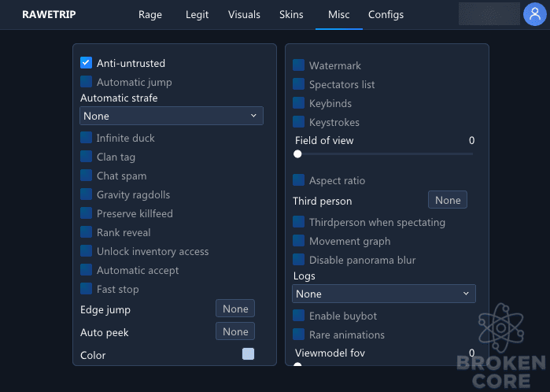
Task: Open the Automatic strafe dropdown
Action: 172,116
